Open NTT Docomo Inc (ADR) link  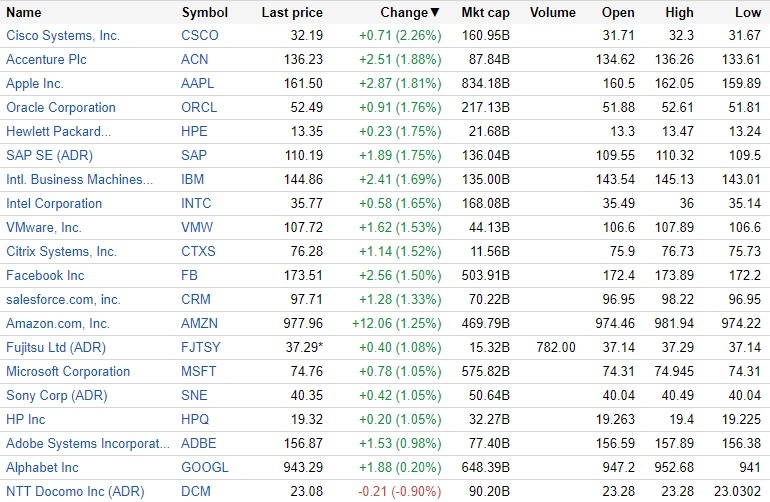[x=75, y=491]
